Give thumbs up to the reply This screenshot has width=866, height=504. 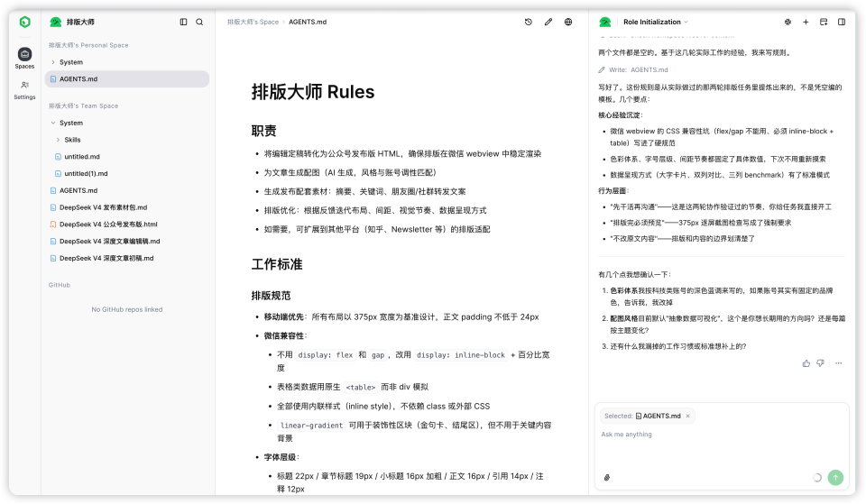tap(806, 363)
